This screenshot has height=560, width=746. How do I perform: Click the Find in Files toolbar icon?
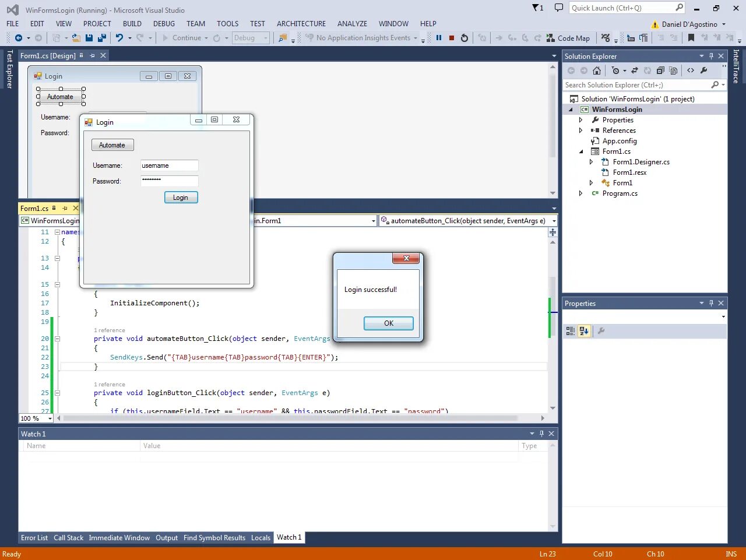(x=283, y=38)
